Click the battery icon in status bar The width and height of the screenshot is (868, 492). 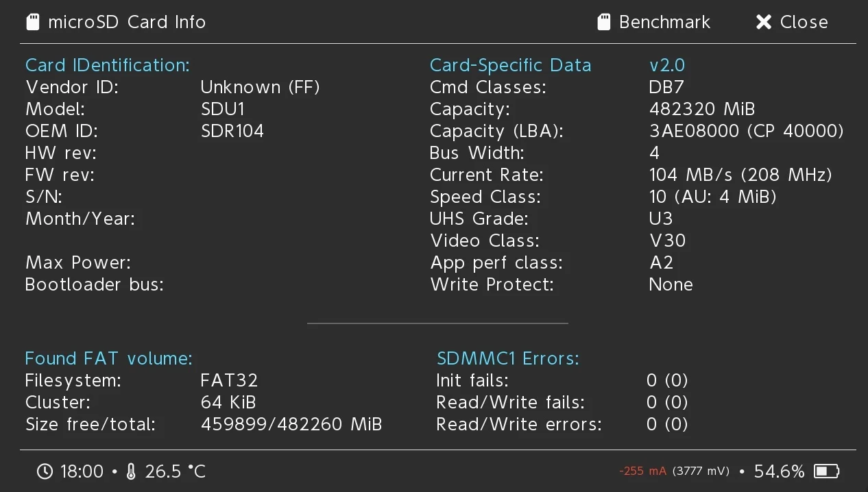tap(826, 471)
